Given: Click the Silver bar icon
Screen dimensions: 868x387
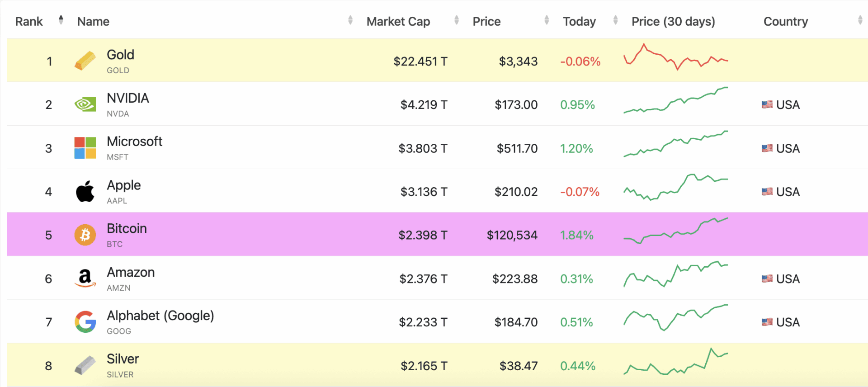Looking at the screenshot, I should (85, 365).
